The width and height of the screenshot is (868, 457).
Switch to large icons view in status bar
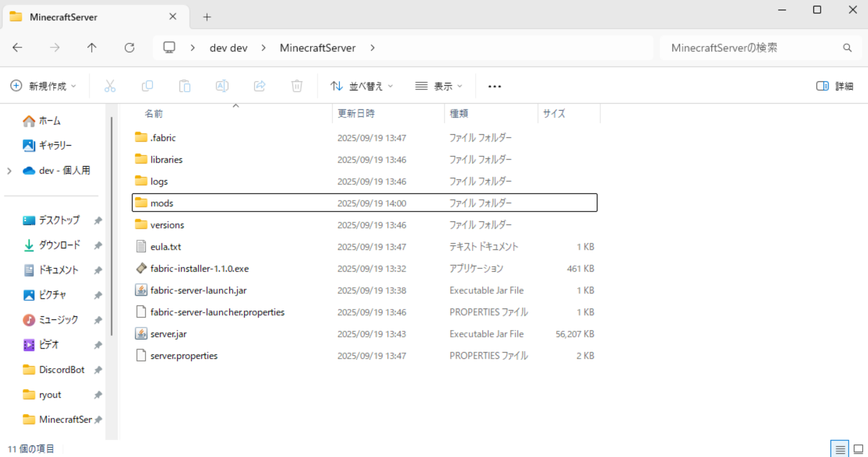pyautogui.click(x=858, y=449)
